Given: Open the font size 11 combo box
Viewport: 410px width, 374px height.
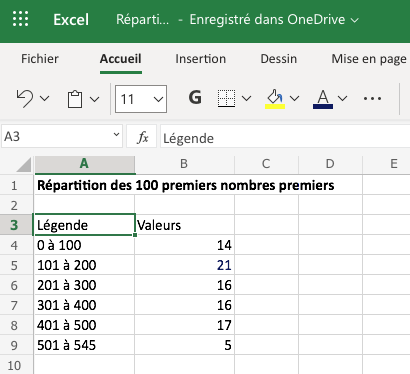Looking at the screenshot, I should tap(141, 99).
